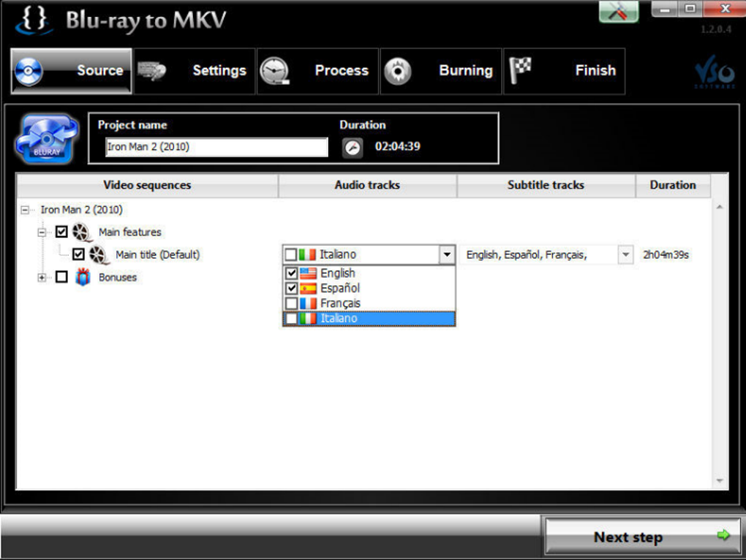The image size is (746, 560).
Task: Click the VSO Software logo
Action: click(x=715, y=72)
